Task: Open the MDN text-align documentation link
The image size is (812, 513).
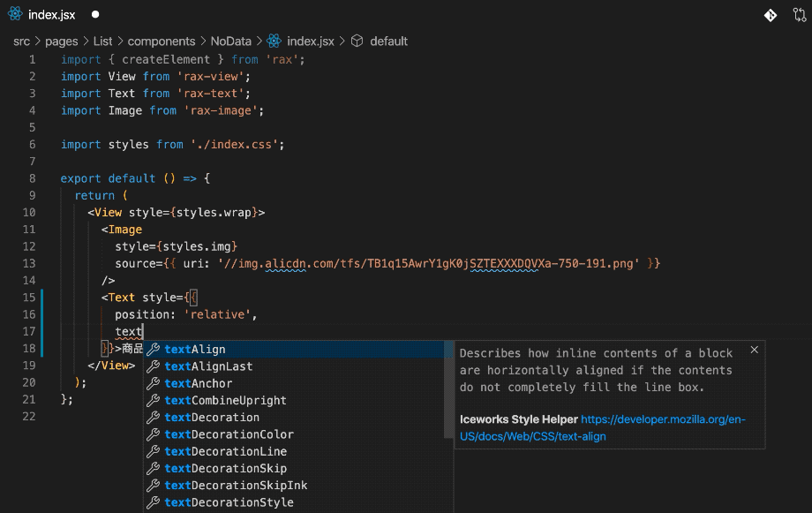Action: [602, 428]
